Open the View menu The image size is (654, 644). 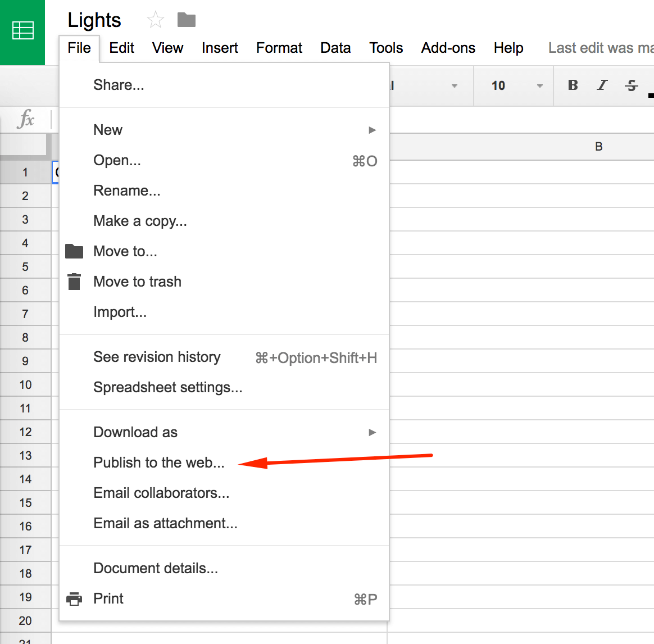click(167, 48)
